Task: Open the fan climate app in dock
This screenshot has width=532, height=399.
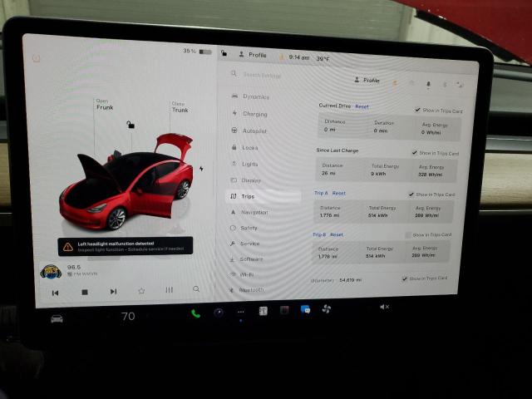Action: [327, 308]
